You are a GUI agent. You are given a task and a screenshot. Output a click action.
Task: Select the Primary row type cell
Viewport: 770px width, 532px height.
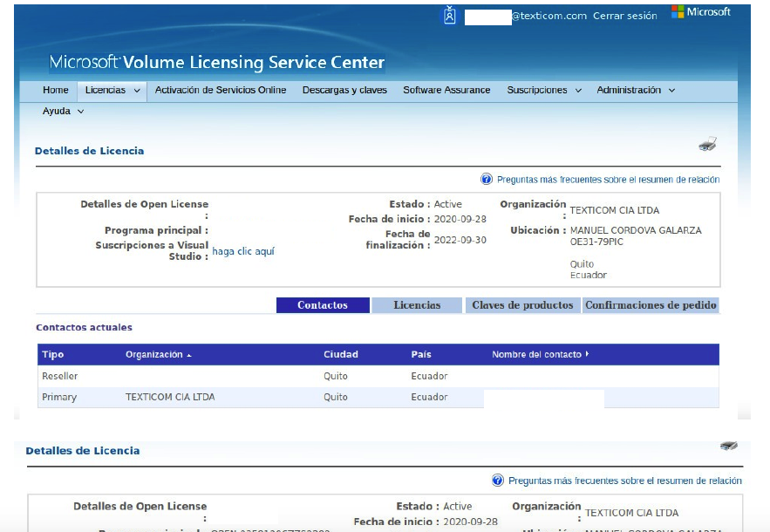click(x=59, y=397)
